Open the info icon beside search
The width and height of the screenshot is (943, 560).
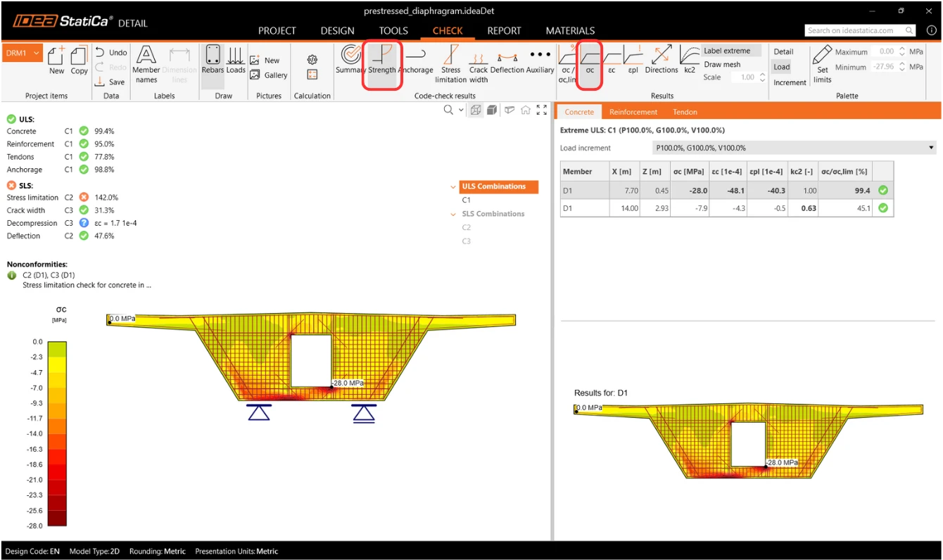point(931,30)
